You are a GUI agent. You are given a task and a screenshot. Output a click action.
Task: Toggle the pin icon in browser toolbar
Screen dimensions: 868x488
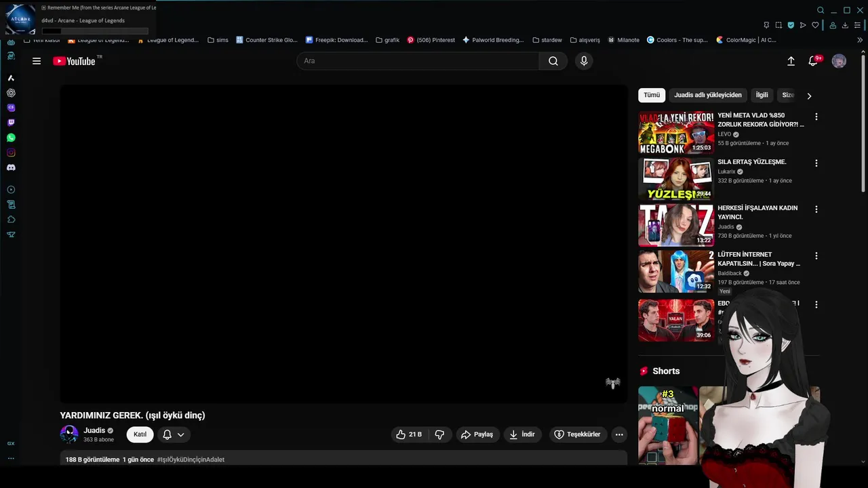(x=766, y=25)
